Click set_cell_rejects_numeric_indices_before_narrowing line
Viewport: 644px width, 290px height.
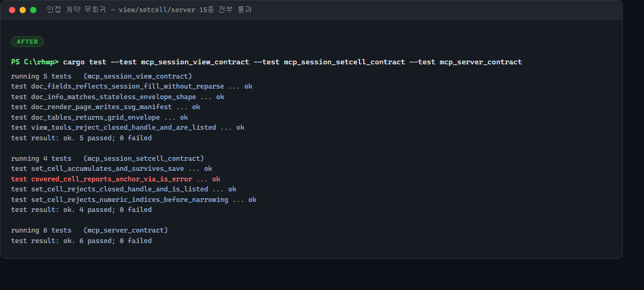point(134,200)
